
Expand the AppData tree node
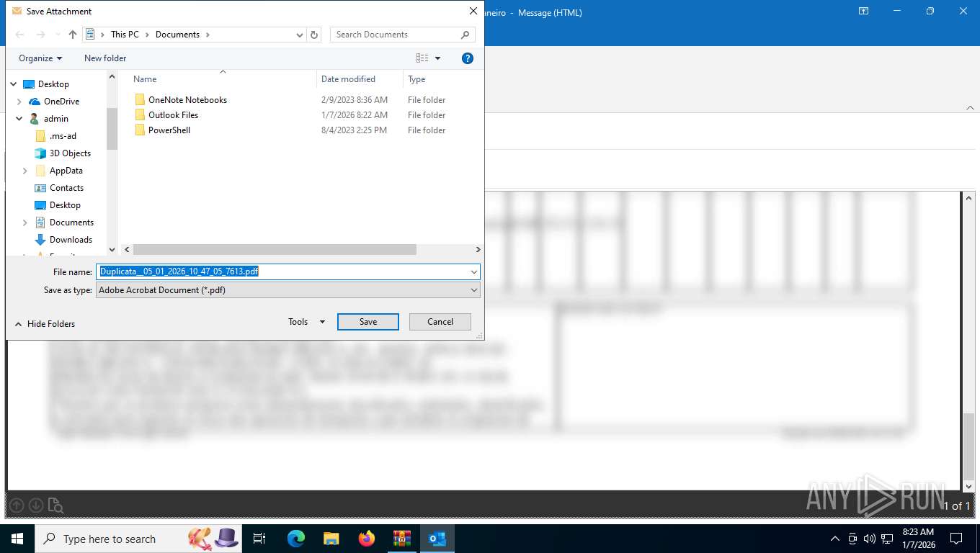click(x=25, y=171)
